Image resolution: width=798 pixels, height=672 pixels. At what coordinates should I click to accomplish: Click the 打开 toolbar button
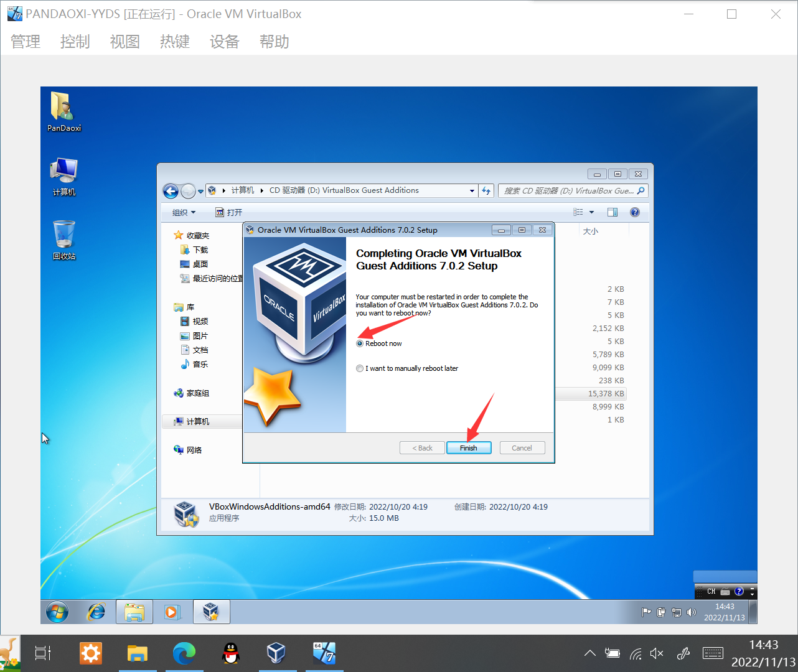229,212
